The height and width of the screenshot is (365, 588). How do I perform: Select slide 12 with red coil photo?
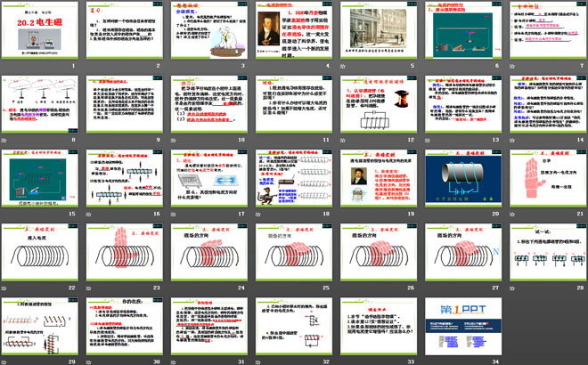point(379,104)
